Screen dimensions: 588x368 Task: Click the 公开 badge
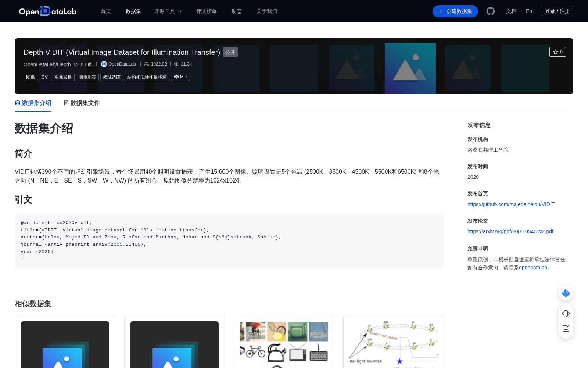(230, 52)
